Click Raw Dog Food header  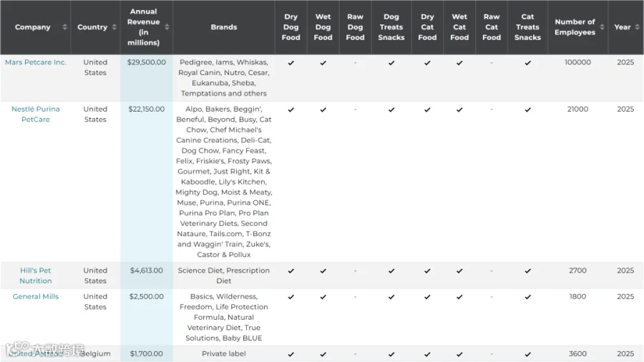355,27
